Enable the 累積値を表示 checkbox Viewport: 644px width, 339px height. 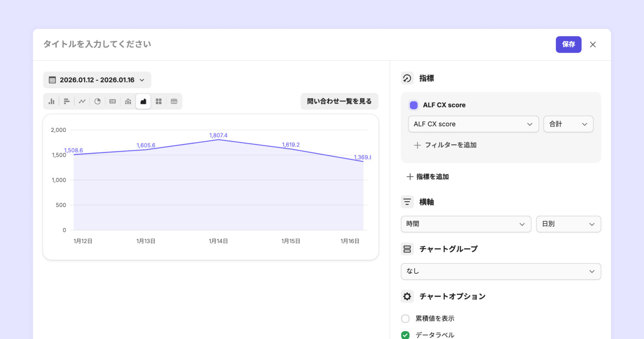coord(405,319)
